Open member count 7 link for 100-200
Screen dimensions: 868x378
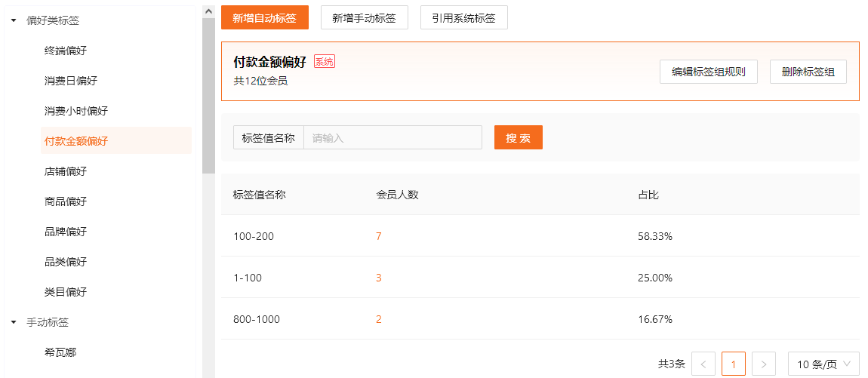378,236
